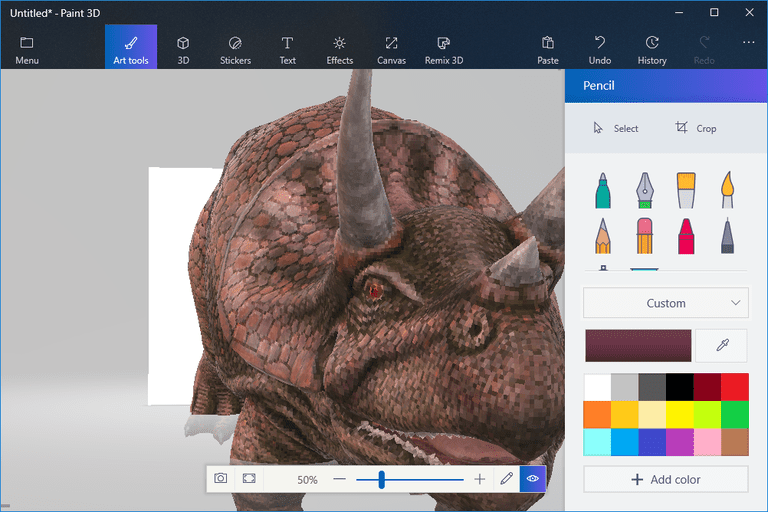Switch to the Art tools tab
The height and width of the screenshot is (512, 768).
click(x=131, y=47)
